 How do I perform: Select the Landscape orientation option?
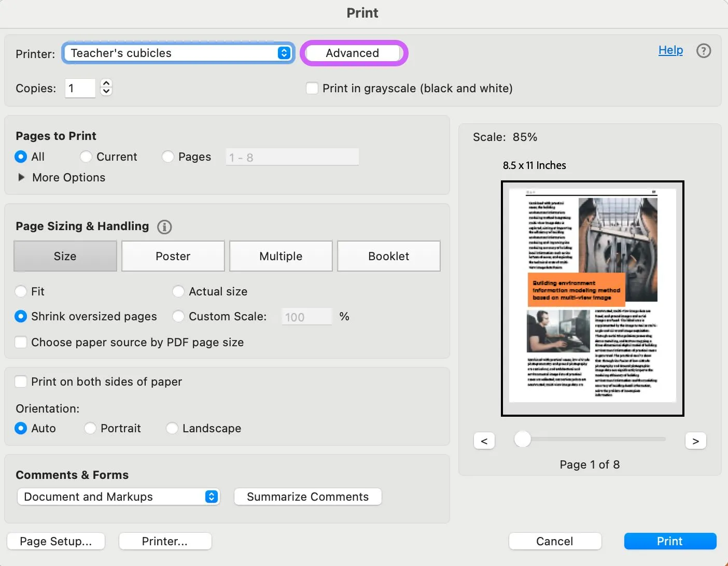172,428
